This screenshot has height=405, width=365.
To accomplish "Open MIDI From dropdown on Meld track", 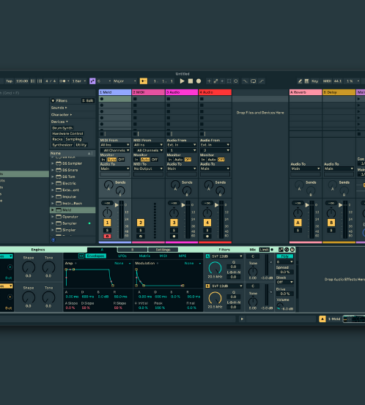I will pos(115,145).
